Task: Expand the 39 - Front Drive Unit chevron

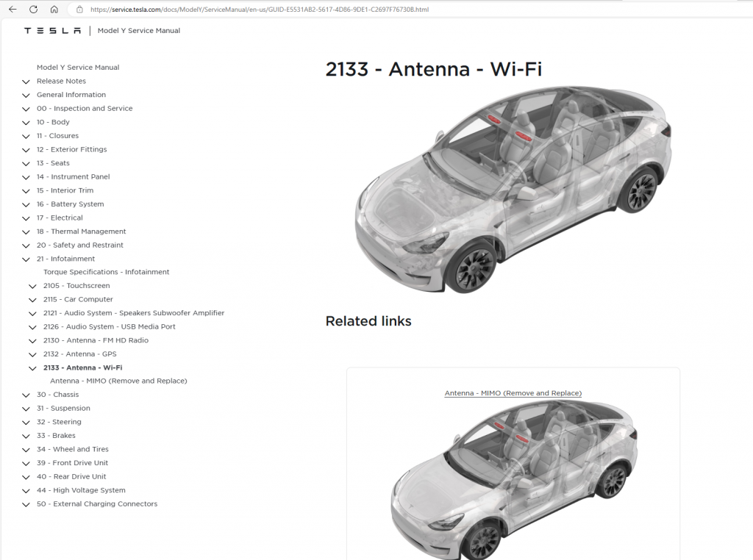Action: 26,464
